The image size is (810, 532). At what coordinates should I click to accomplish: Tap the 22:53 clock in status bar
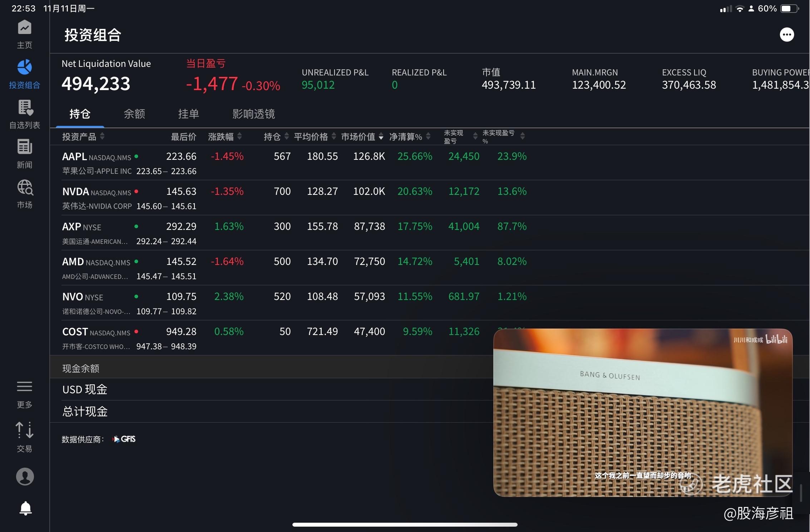click(24, 9)
